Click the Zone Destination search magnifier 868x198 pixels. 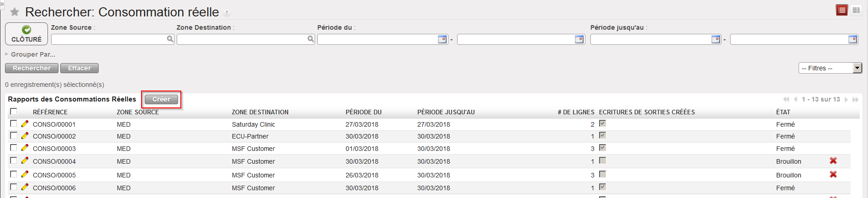coord(310,39)
